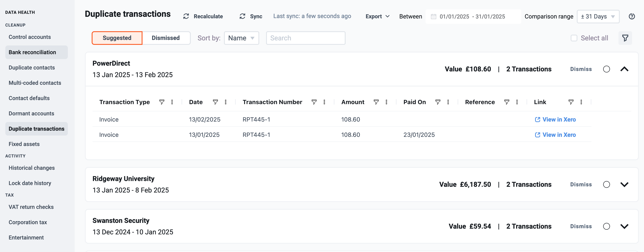Expand the Swanston Security group
This screenshot has width=644, height=252.
click(624, 226)
